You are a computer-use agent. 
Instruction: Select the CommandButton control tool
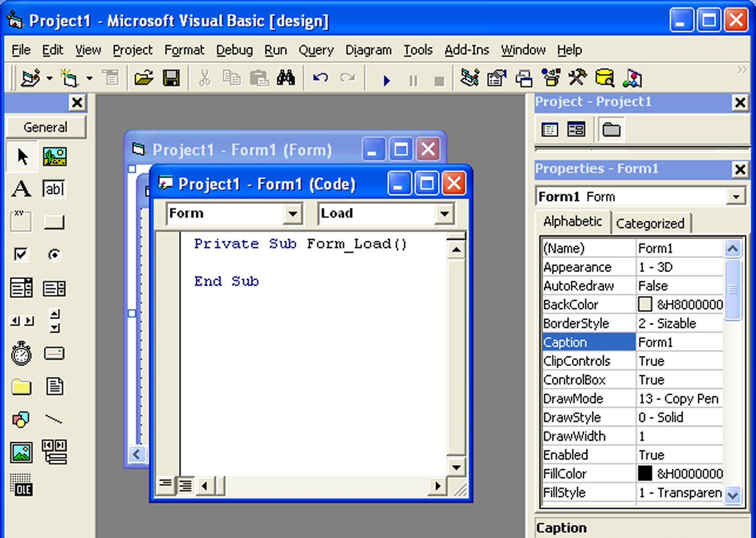click(x=54, y=222)
